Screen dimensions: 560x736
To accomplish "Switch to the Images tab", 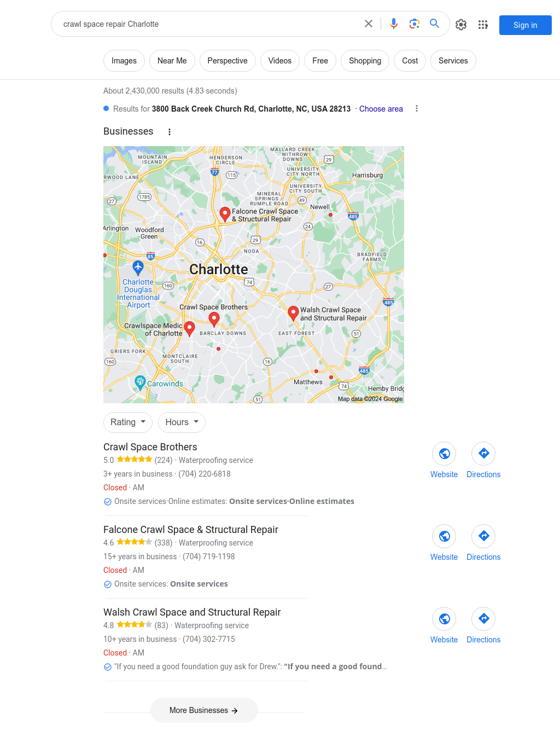I will tap(124, 61).
